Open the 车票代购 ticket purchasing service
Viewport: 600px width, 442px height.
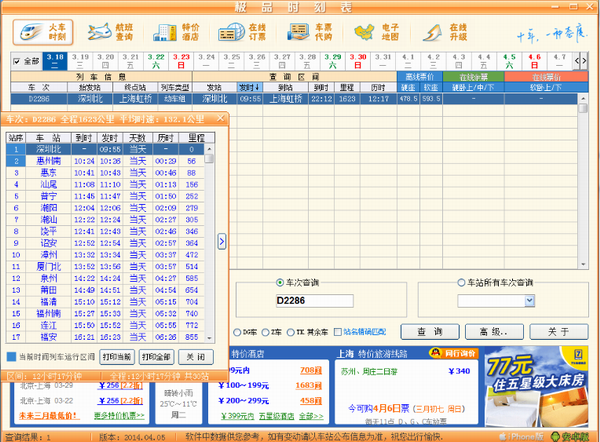[x=310, y=32]
